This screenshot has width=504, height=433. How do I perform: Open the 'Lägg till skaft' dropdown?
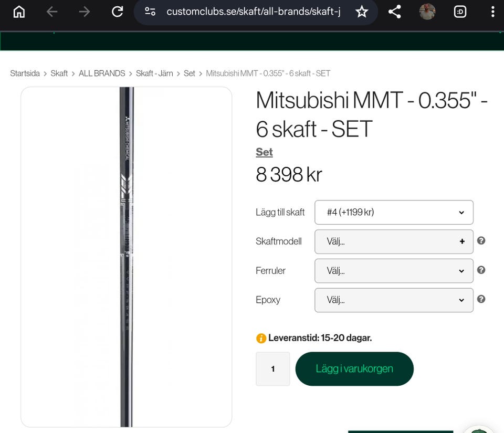(x=394, y=213)
